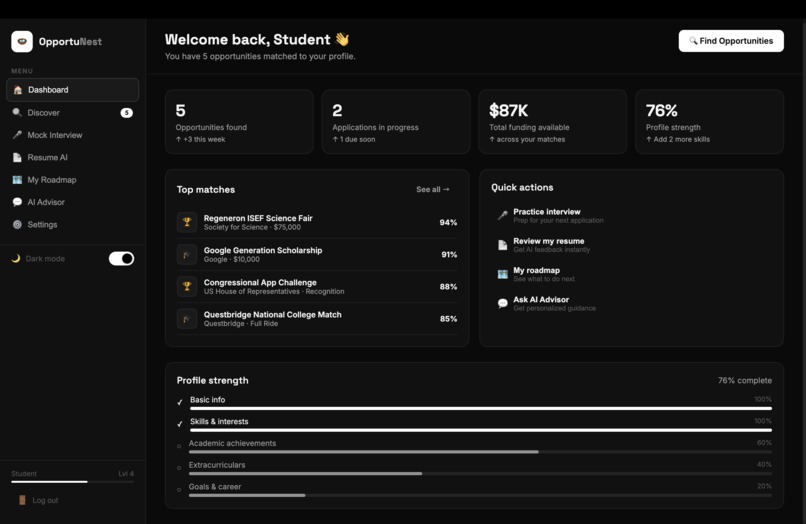Click the Resume AI document icon

tap(17, 157)
